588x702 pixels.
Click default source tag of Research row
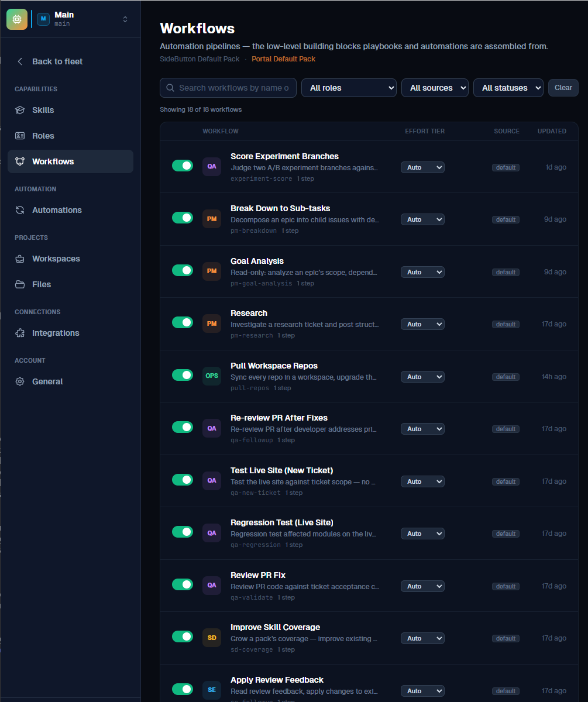(506, 324)
